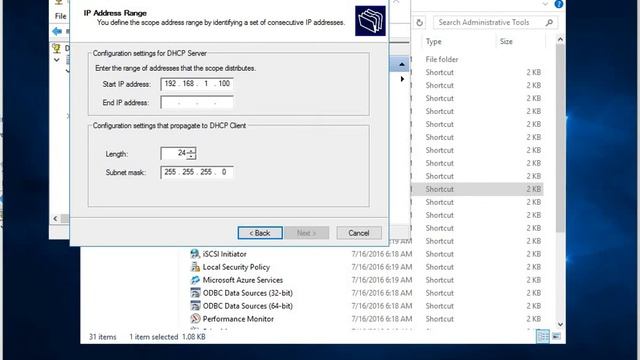Click the ODBC Data Sources (32-bit) date cell
This screenshot has width=640, height=360.
[382, 293]
